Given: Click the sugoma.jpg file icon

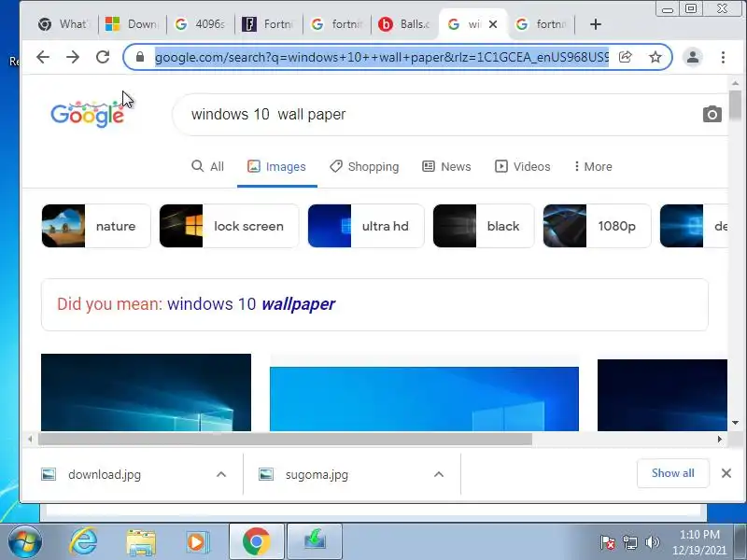Looking at the screenshot, I should pos(266,474).
